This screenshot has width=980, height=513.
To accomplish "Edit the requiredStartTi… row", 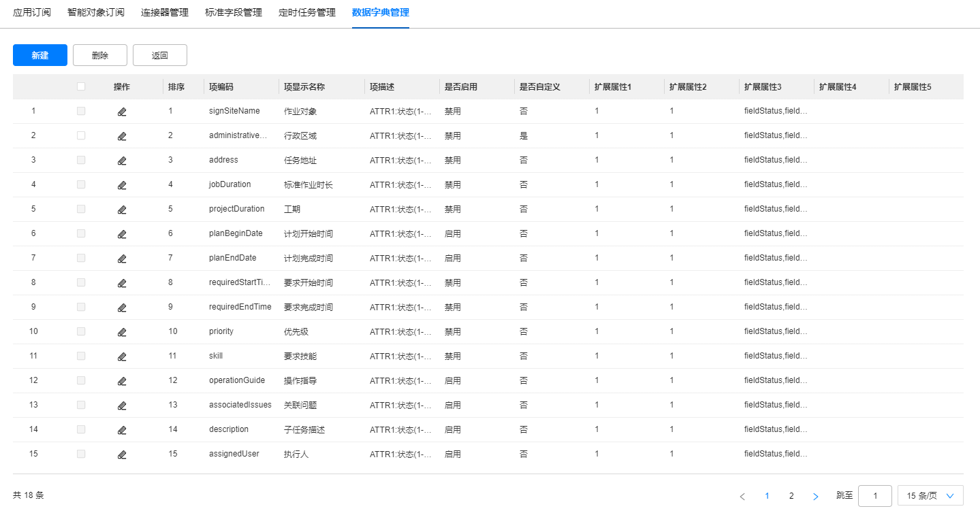I will (x=122, y=283).
